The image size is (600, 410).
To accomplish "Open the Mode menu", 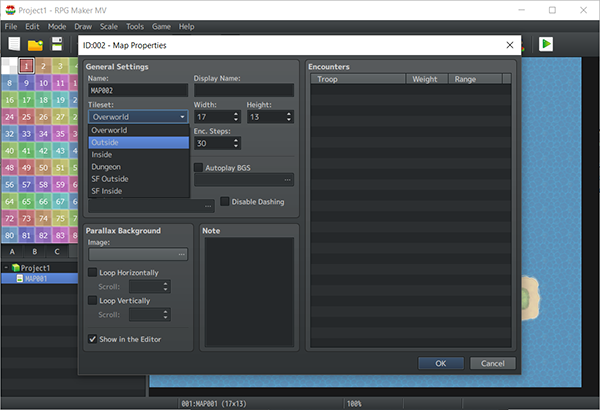I will pos(57,26).
